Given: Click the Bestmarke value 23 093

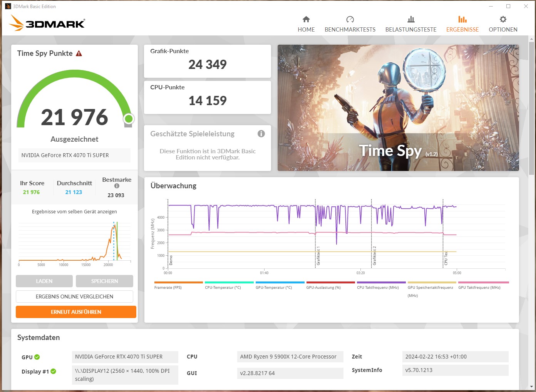Looking at the screenshot, I should pos(116,195).
